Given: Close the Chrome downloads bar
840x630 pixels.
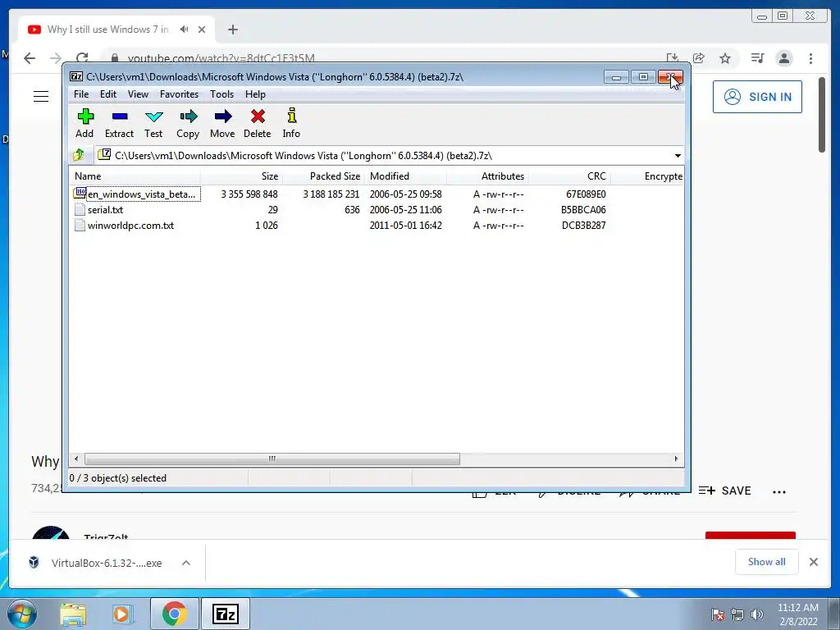Looking at the screenshot, I should pyautogui.click(x=814, y=562).
